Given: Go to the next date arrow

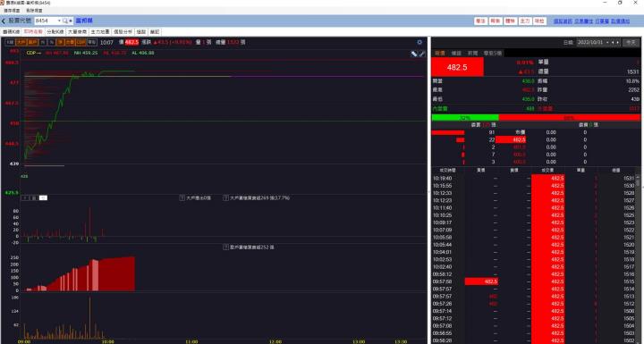Looking at the screenshot, I should click(617, 42).
